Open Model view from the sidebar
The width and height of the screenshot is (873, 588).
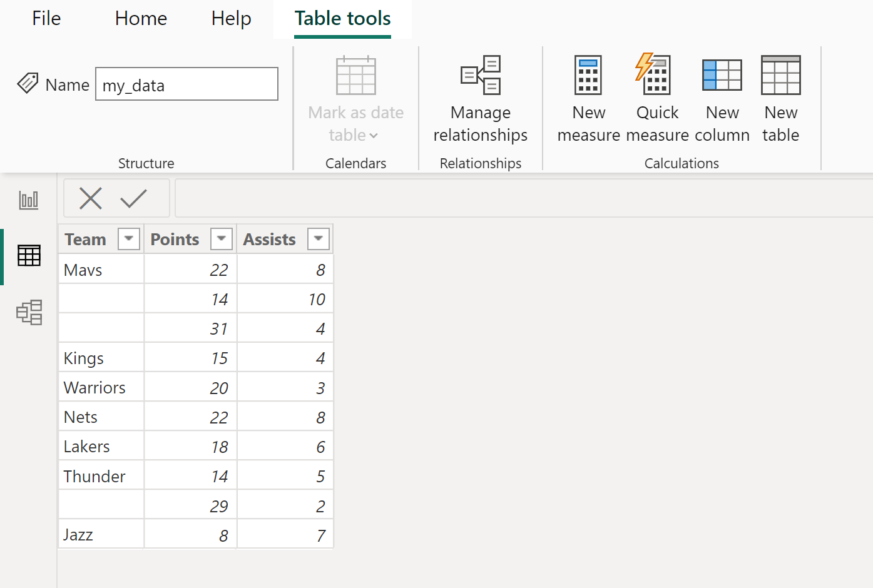[x=28, y=313]
